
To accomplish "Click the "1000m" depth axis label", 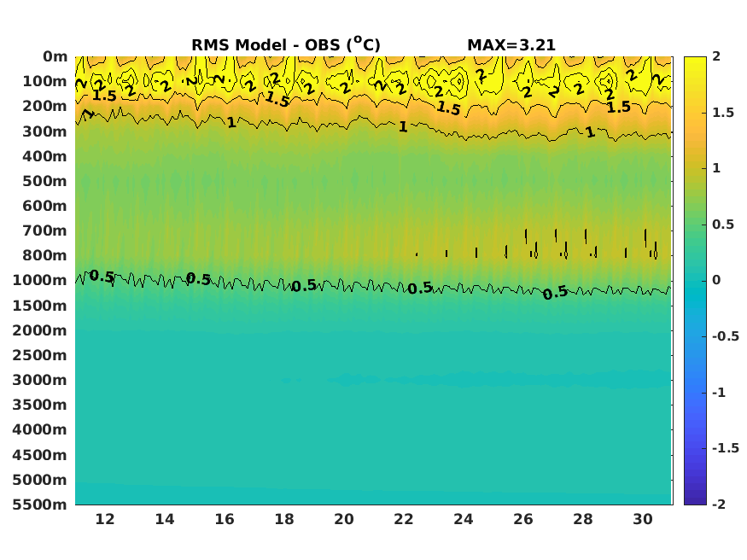I will coord(40,281).
